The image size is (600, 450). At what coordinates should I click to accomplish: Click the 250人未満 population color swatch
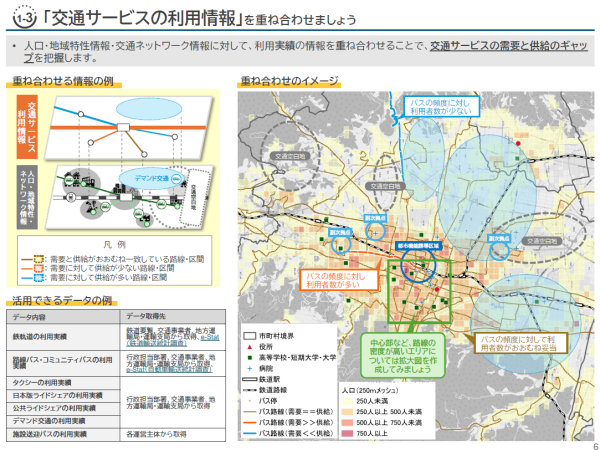tap(349, 400)
